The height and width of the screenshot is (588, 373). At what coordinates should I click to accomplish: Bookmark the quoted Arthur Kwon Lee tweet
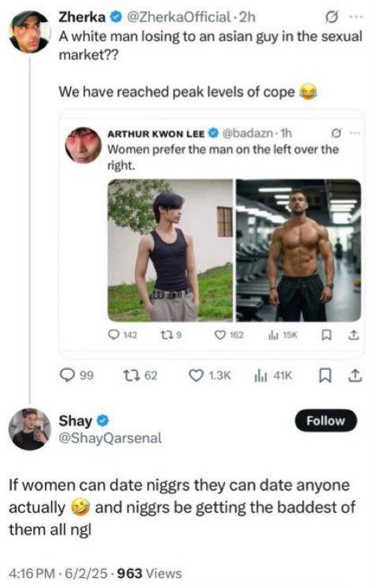[x=327, y=335]
